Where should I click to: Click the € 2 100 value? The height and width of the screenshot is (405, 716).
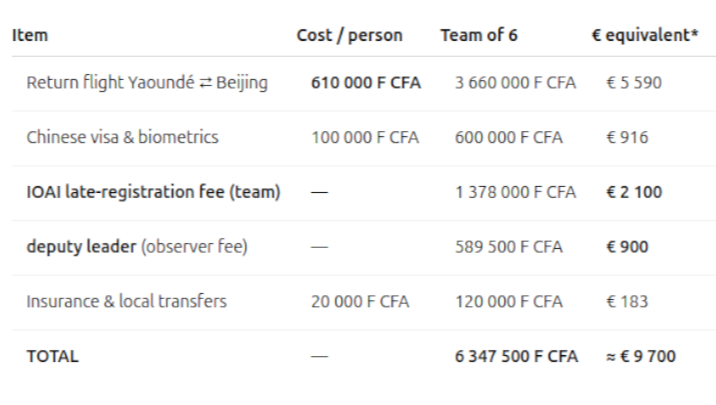[634, 192]
